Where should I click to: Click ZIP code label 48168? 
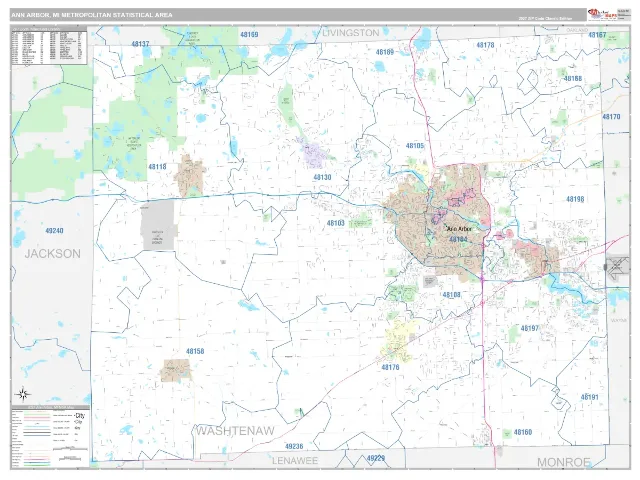(x=573, y=78)
